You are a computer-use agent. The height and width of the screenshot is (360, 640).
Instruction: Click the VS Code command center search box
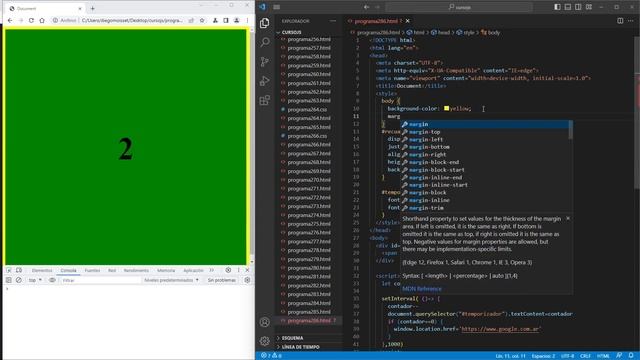coord(459,7)
